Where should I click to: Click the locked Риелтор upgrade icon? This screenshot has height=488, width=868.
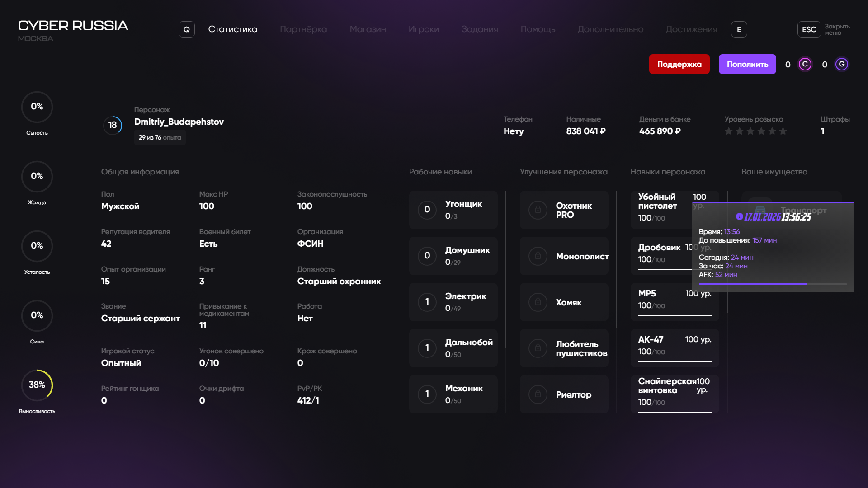[538, 394]
